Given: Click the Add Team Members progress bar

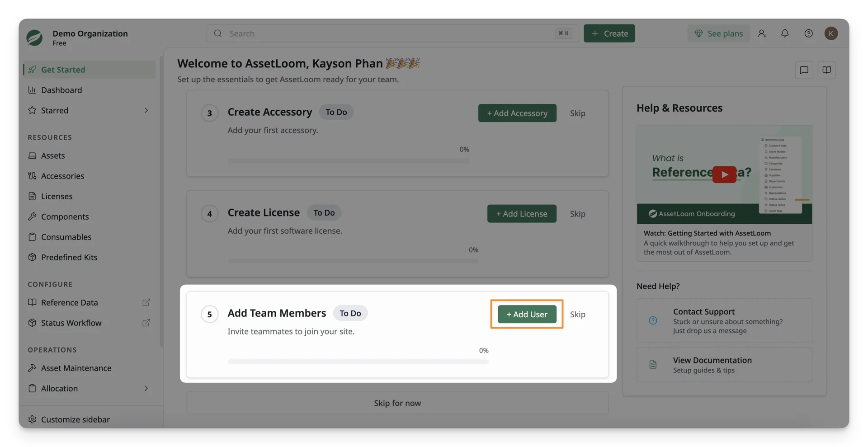Looking at the screenshot, I should 358,362.
